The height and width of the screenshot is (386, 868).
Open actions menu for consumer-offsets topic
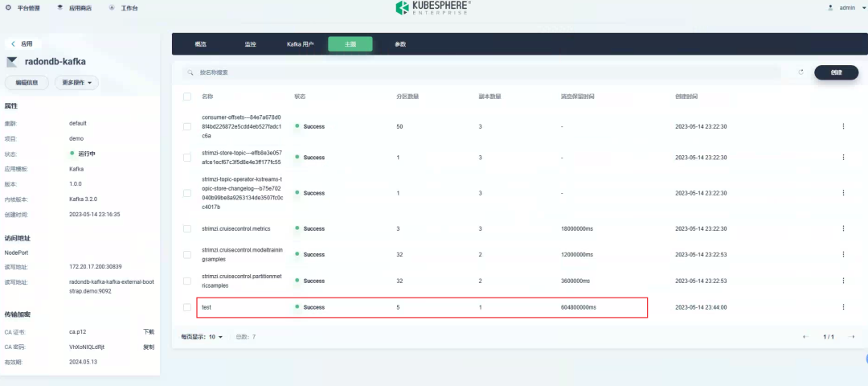coord(843,126)
